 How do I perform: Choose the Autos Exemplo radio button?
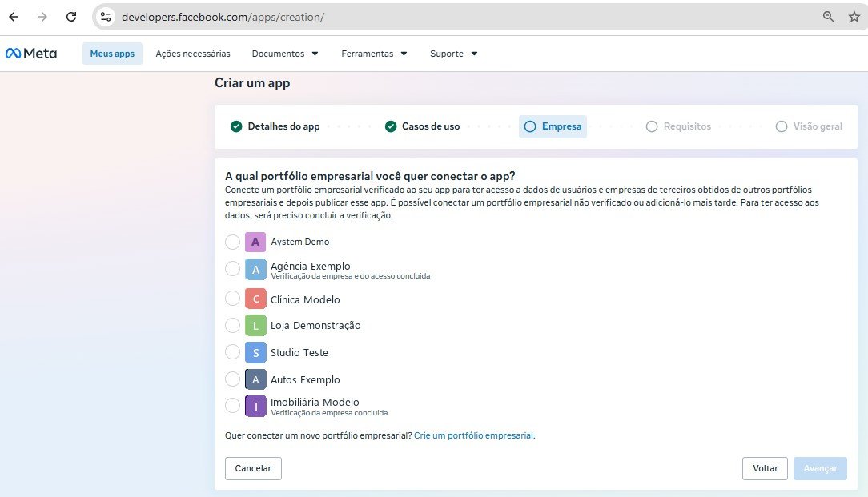point(232,379)
